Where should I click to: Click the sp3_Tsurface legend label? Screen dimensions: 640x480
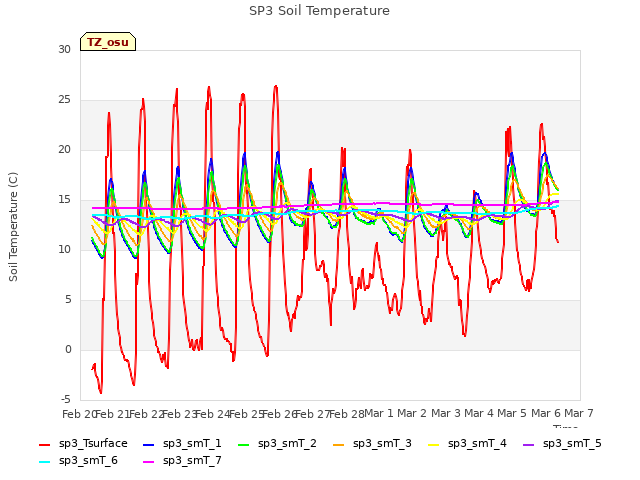coord(93,443)
